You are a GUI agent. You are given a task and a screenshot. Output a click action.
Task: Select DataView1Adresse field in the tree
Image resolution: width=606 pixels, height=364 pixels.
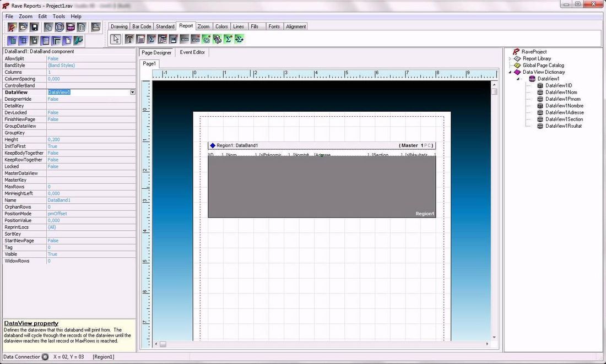(x=564, y=112)
